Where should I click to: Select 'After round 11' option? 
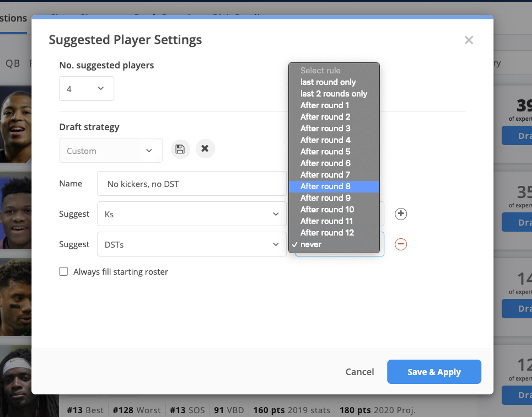(x=334, y=221)
